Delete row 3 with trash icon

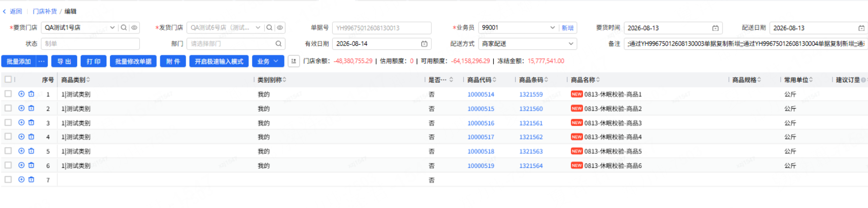coord(31,122)
